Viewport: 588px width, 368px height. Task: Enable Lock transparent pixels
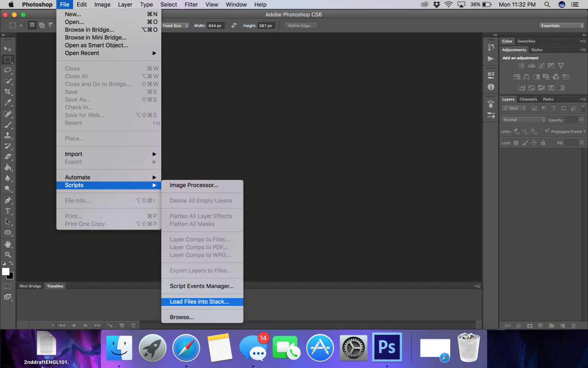(515, 143)
